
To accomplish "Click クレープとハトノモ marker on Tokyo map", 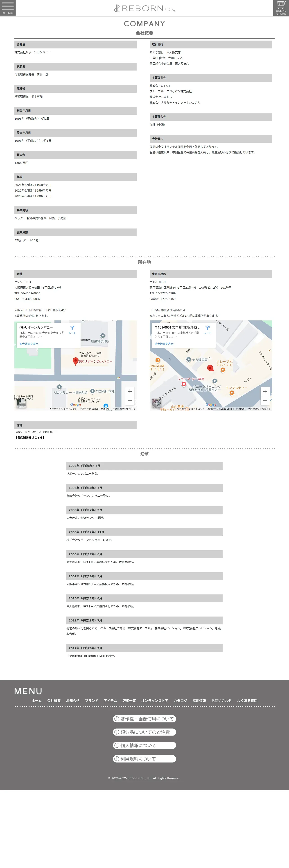I will (223, 370).
